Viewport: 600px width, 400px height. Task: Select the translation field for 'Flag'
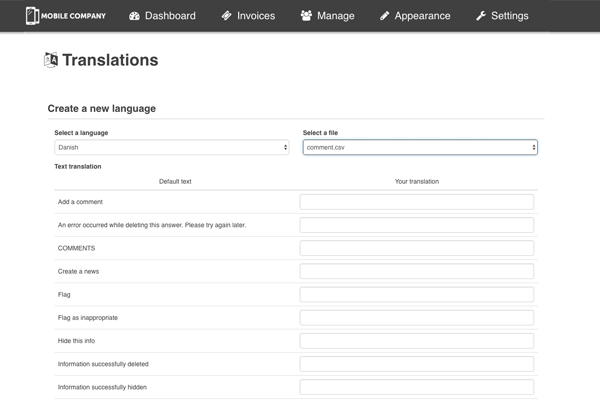(x=417, y=294)
